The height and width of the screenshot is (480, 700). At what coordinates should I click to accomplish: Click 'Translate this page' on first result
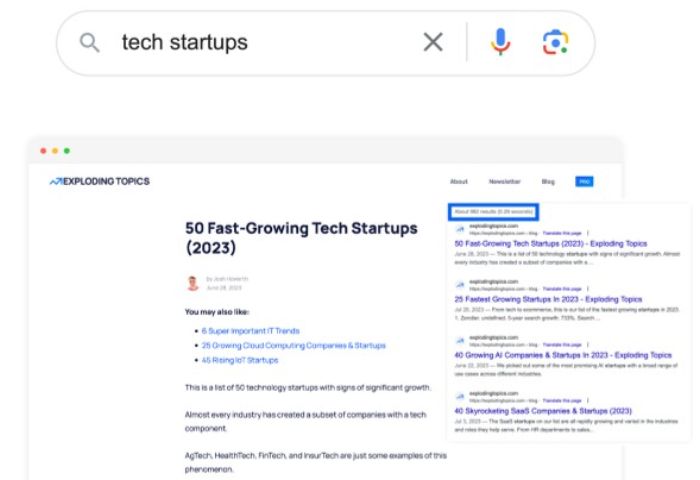(565, 233)
